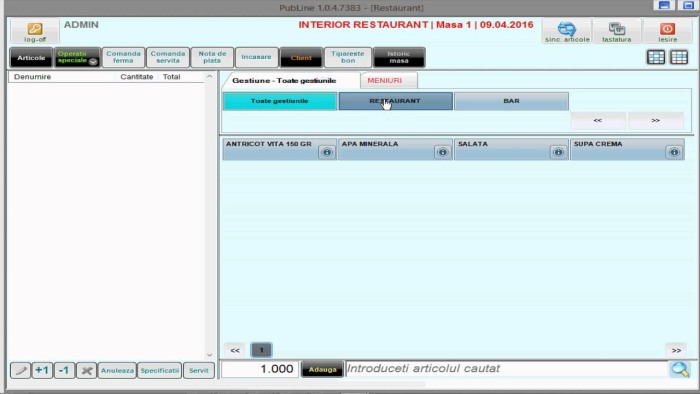
Task: Click previous gestiuni page arrow <<
Action: click(598, 120)
